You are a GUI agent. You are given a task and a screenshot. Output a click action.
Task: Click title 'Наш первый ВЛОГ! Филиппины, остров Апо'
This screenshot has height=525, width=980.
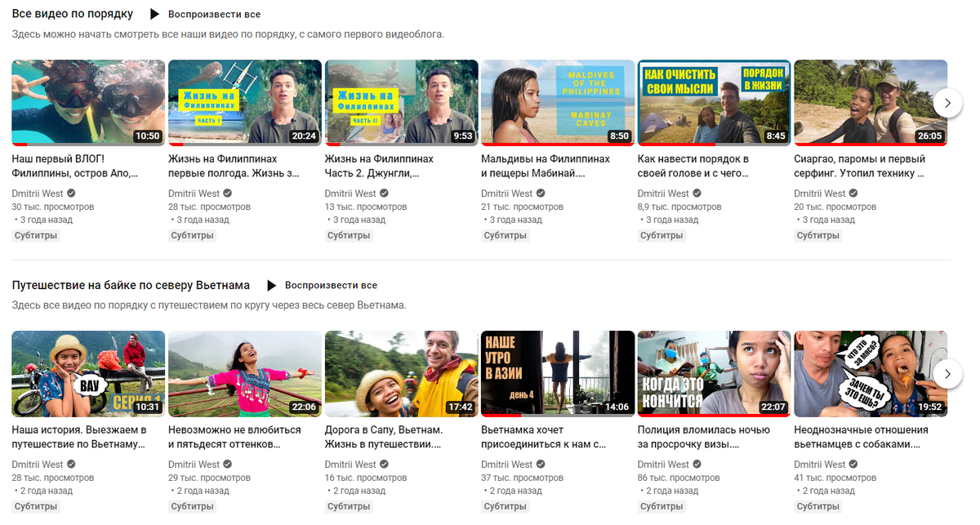click(x=75, y=166)
